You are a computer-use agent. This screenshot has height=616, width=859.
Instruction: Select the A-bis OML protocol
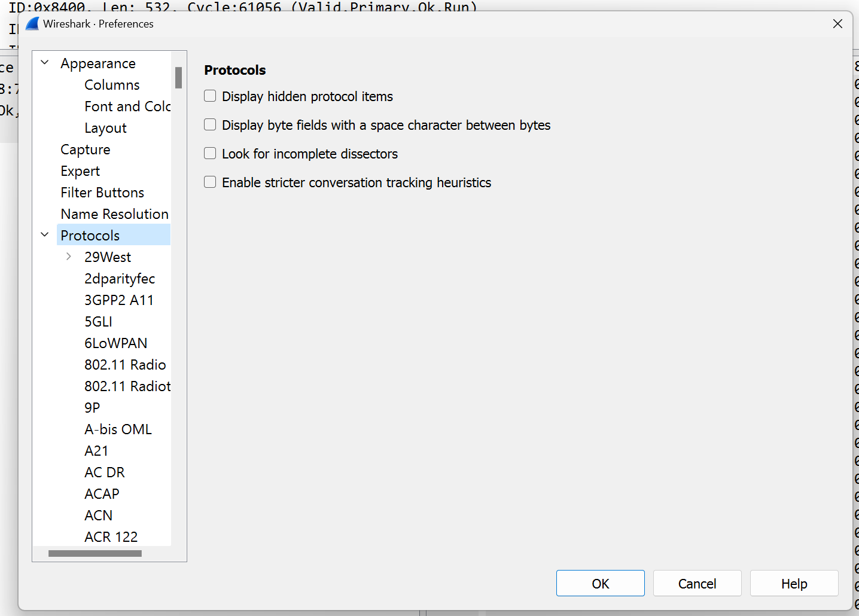pos(118,429)
